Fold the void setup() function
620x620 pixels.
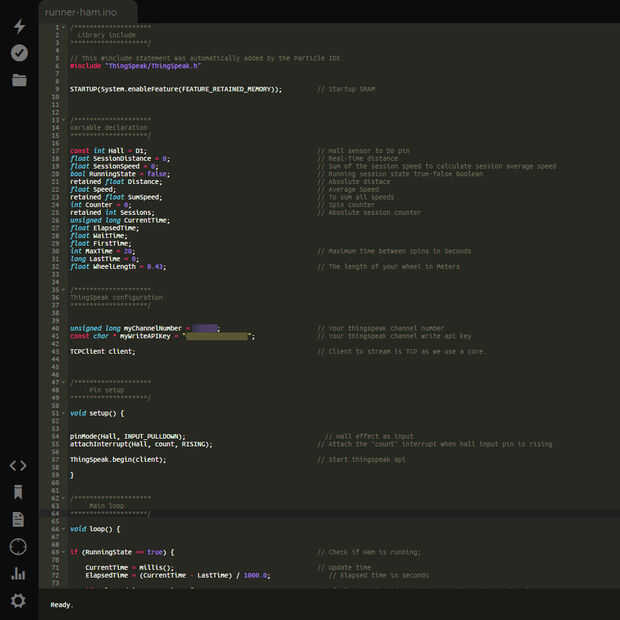[x=63, y=413]
